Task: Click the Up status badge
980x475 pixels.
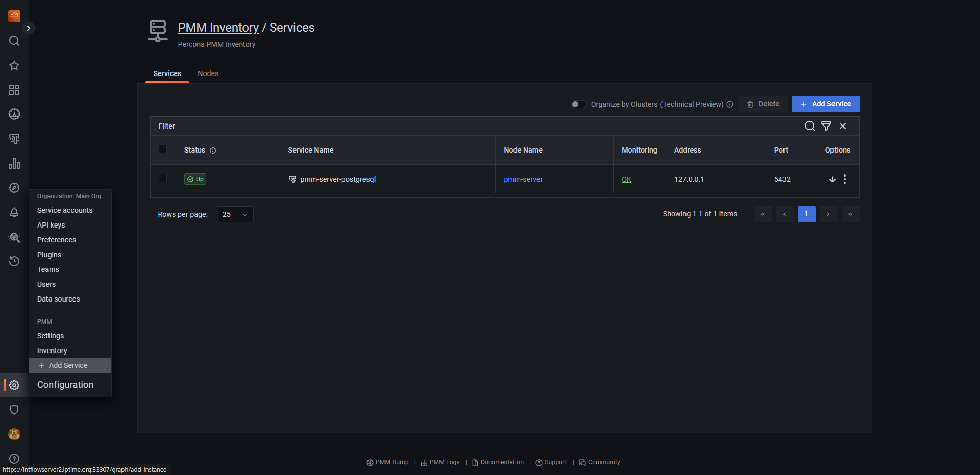Action: [195, 179]
